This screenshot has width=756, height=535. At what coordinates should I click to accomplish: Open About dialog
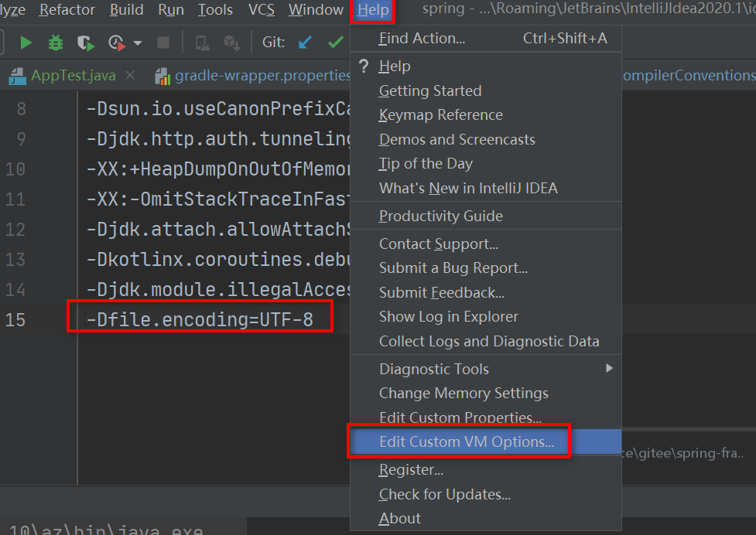coord(486,518)
